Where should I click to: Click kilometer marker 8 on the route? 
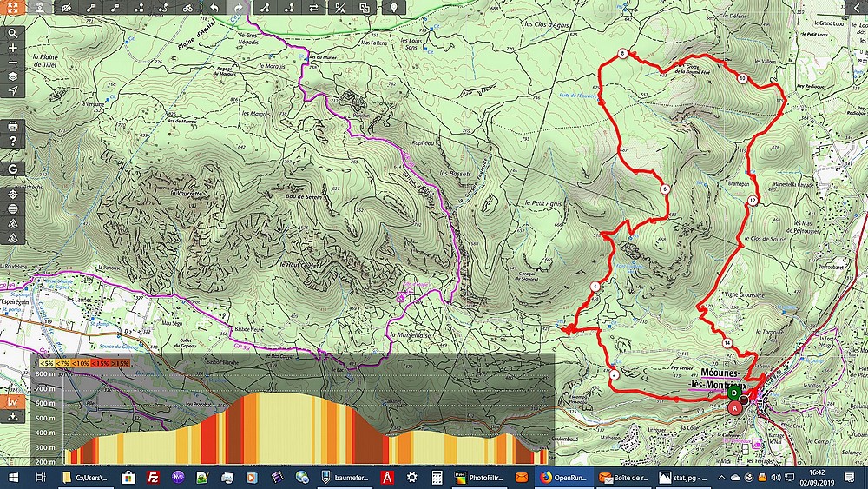(x=623, y=54)
